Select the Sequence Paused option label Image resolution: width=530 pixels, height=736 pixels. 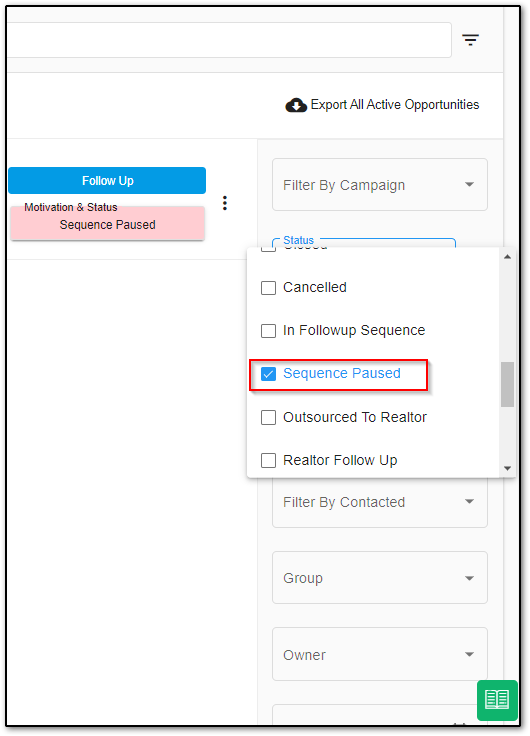[342, 374]
